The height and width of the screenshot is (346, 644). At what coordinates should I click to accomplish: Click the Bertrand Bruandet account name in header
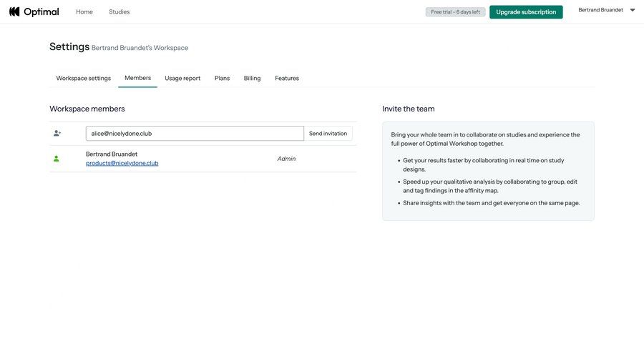(600, 10)
